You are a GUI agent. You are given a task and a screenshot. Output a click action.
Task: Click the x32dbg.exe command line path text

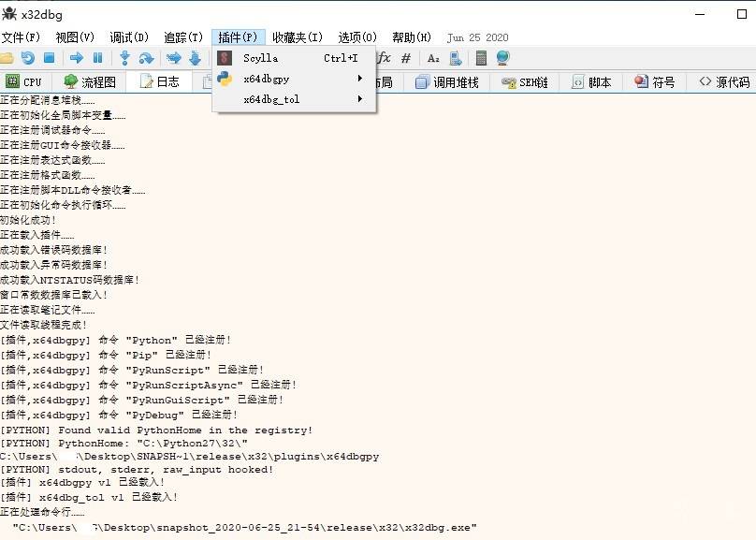click(x=245, y=528)
